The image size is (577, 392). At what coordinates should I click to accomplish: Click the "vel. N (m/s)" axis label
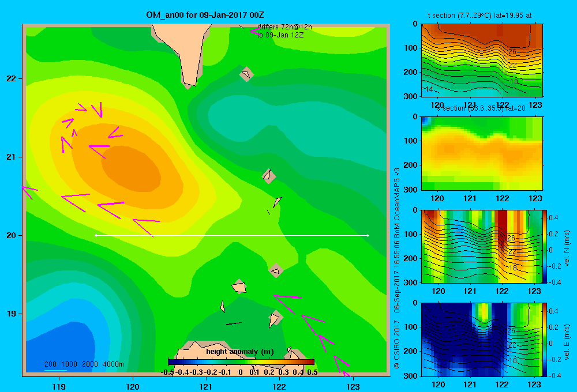pyautogui.click(x=567, y=248)
